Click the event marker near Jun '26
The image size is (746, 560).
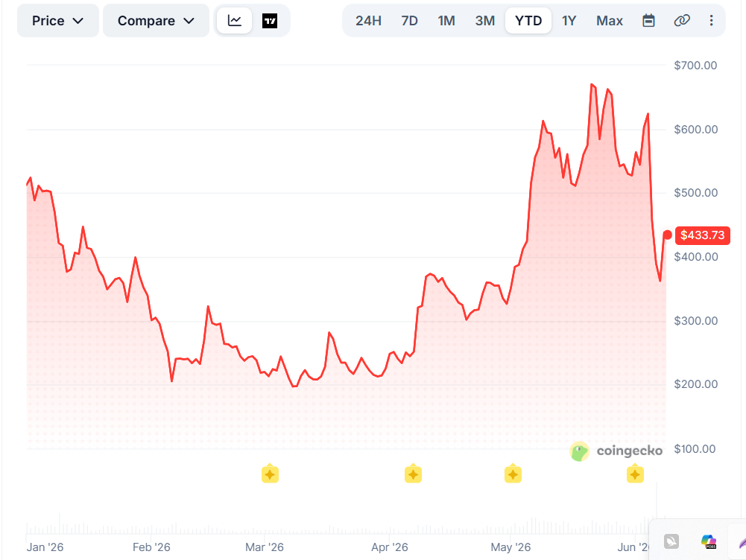pyautogui.click(x=635, y=474)
